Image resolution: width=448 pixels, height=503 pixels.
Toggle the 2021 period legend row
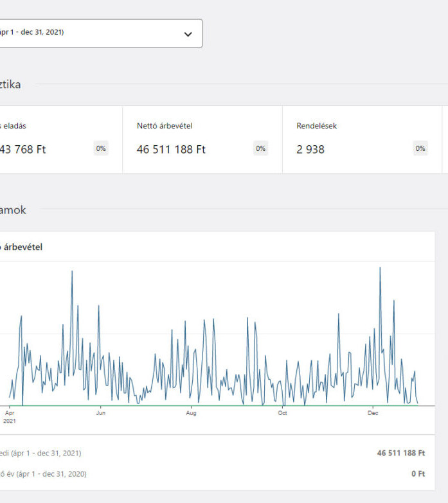[x=42, y=453]
